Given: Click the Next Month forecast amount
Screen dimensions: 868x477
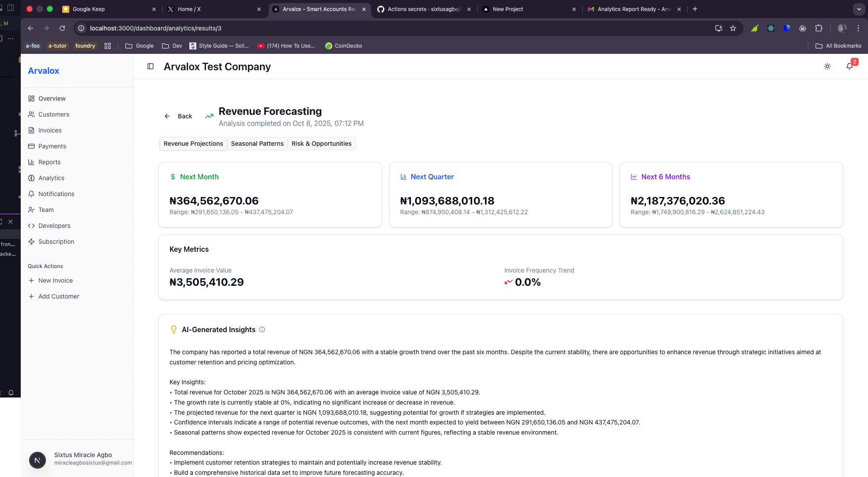Looking at the screenshot, I should coord(214,201).
